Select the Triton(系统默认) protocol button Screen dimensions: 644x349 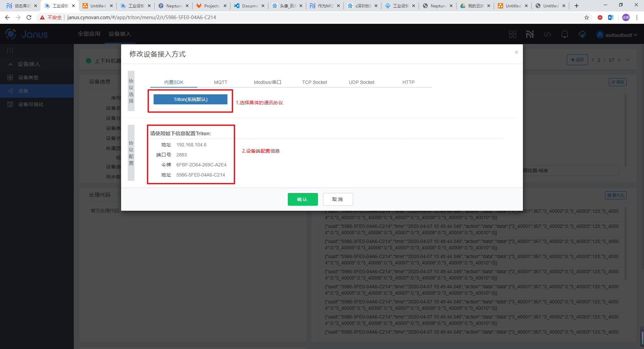[x=191, y=99]
